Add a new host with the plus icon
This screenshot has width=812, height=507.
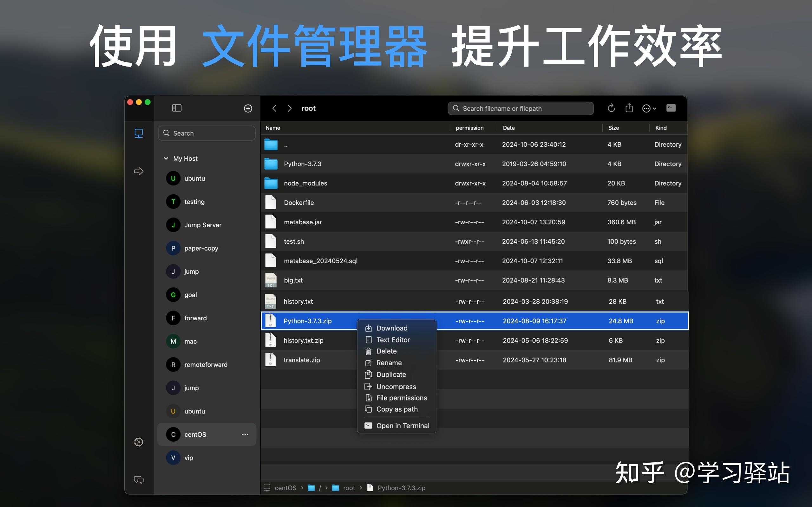tap(248, 108)
